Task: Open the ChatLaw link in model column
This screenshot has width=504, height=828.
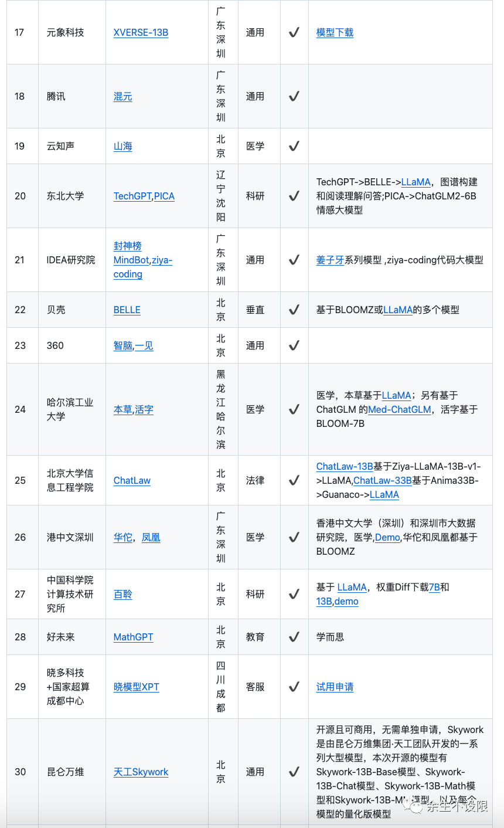Action: tap(132, 480)
